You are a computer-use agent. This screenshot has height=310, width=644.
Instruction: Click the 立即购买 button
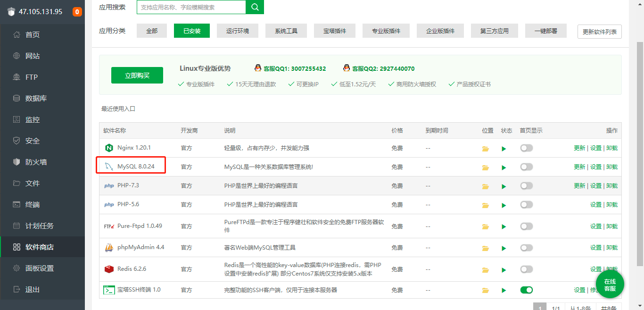tap(137, 75)
